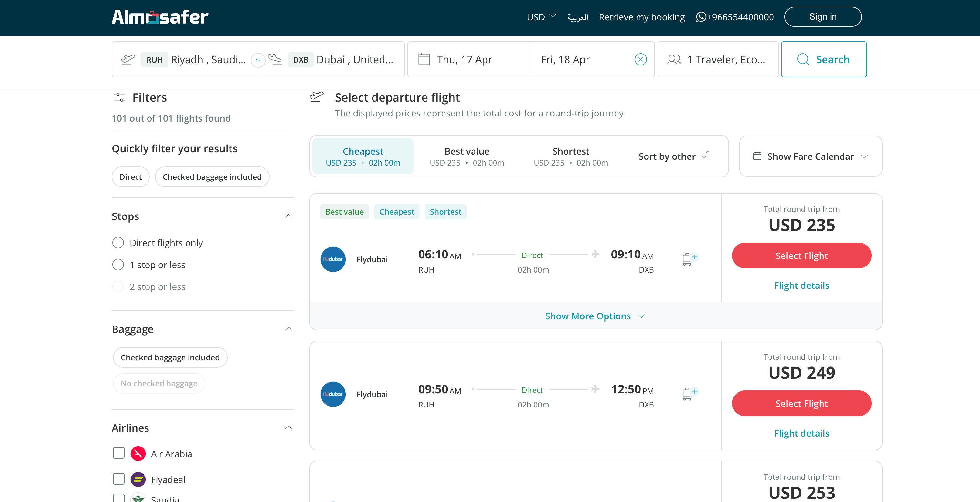Switch to the Shortest sort tab
This screenshot has height=502, width=980.
570,156
